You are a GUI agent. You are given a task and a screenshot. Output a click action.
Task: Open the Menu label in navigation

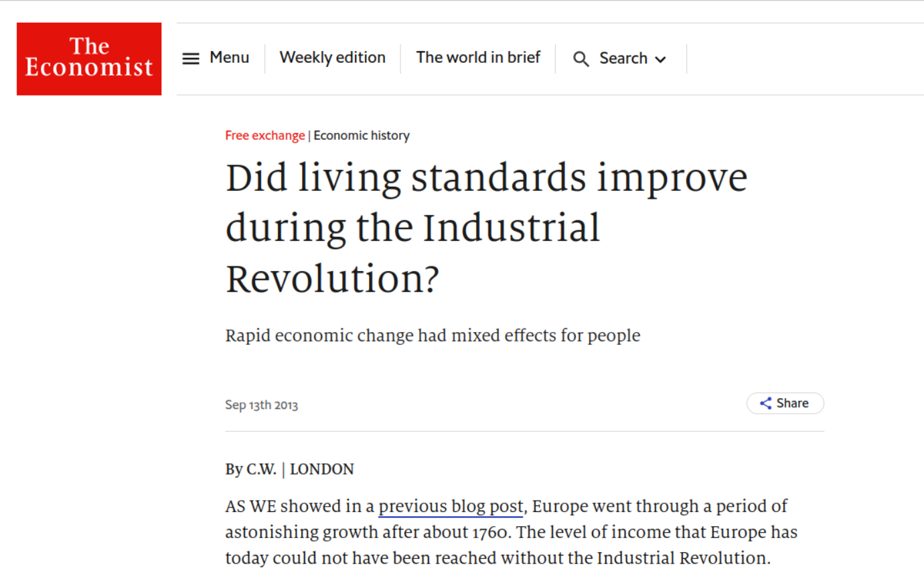point(229,58)
